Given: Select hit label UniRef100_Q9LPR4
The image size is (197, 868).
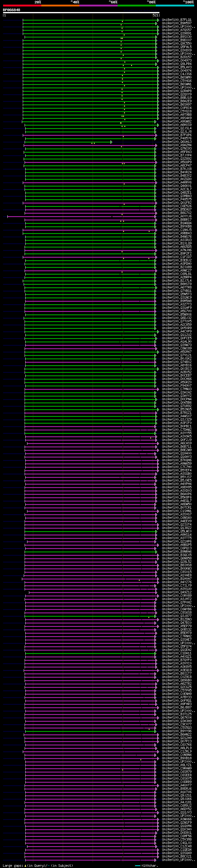Looking at the screenshot, I should point(177,64).
